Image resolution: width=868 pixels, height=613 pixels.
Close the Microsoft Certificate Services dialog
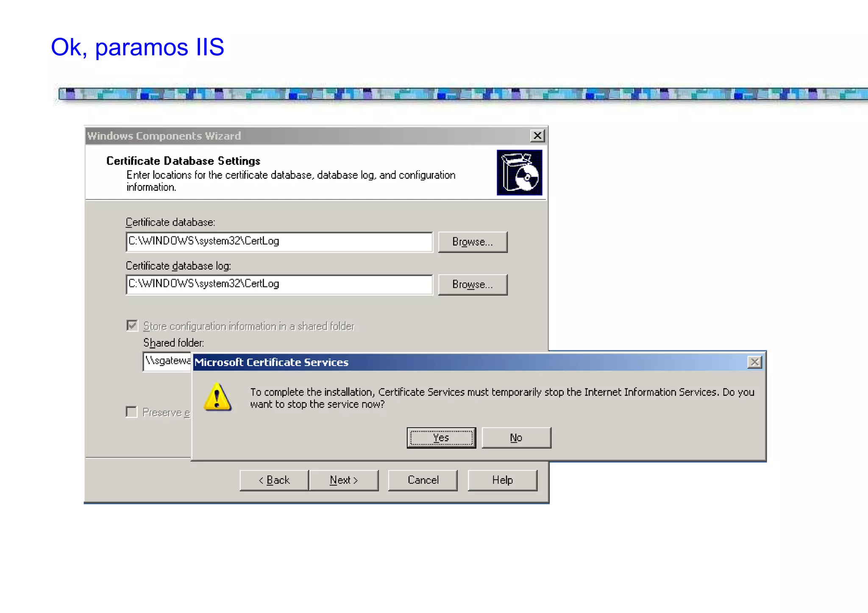[x=755, y=362]
